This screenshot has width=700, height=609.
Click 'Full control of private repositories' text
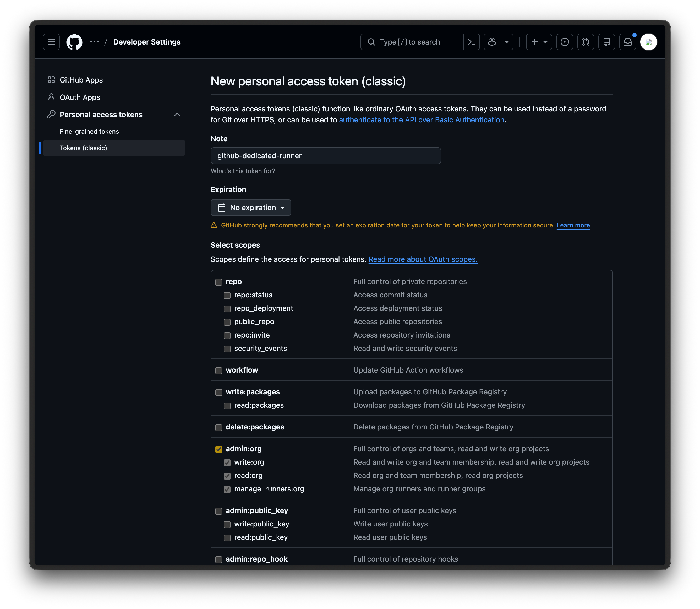click(410, 281)
